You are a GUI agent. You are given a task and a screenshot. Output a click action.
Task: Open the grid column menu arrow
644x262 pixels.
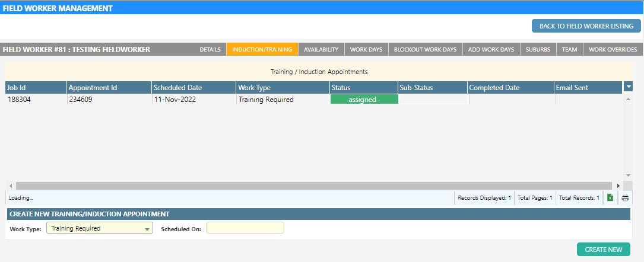tap(628, 88)
